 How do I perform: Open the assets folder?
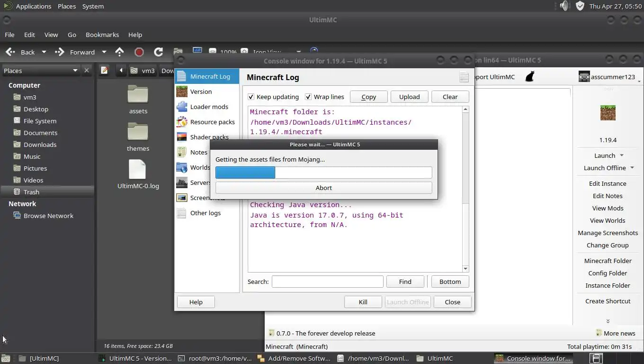(138, 100)
